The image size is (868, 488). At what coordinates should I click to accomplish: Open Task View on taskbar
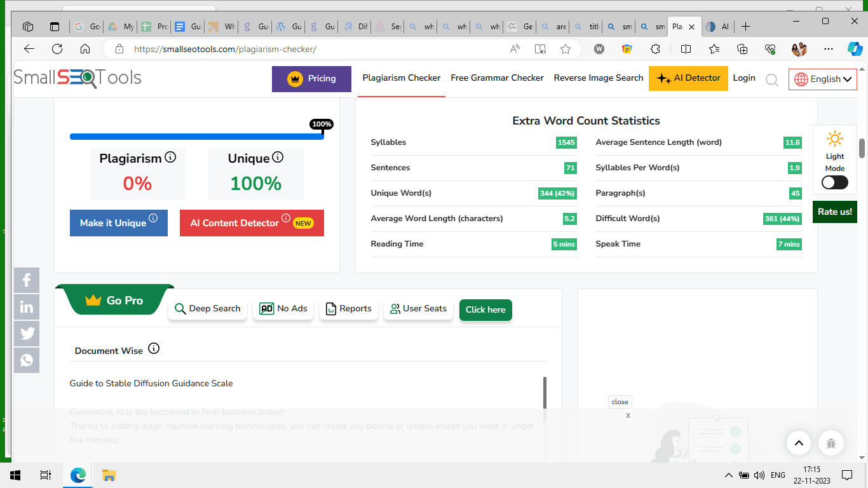point(45,475)
